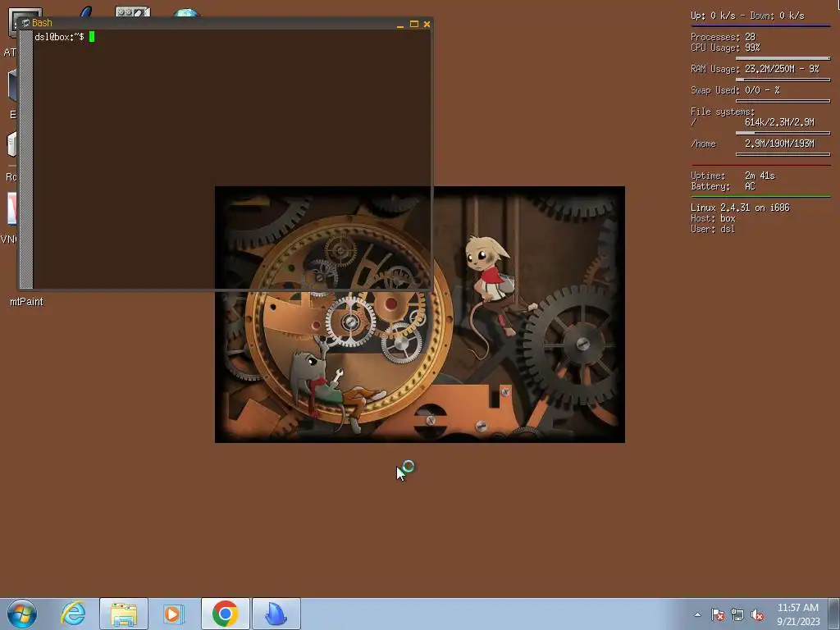Image resolution: width=840 pixels, height=630 pixels.
Task: Click the root filesystem '614k/2.3M/2.9M' value
Action: point(779,123)
